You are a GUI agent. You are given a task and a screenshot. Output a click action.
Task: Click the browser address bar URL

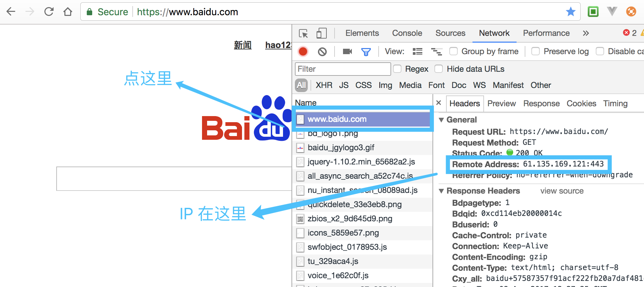[x=187, y=12]
